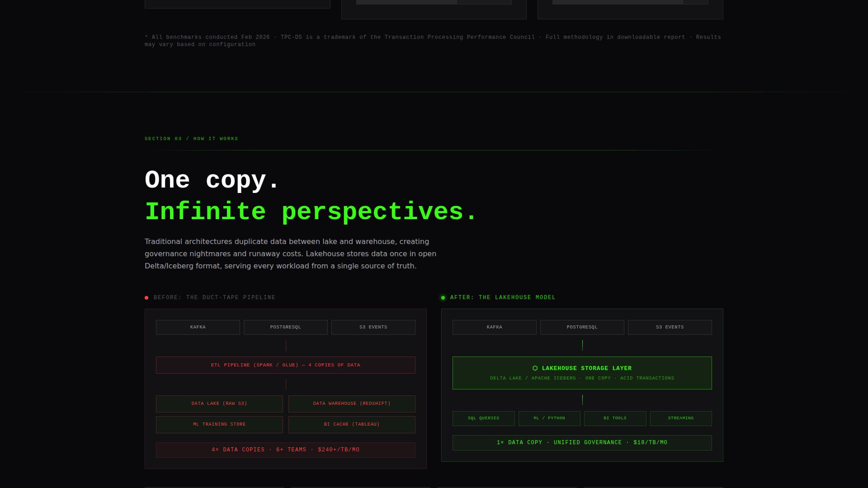Screen dimensions: 868x488
Task: Click the BI Cache (Tableau) box
Action: 352,424
